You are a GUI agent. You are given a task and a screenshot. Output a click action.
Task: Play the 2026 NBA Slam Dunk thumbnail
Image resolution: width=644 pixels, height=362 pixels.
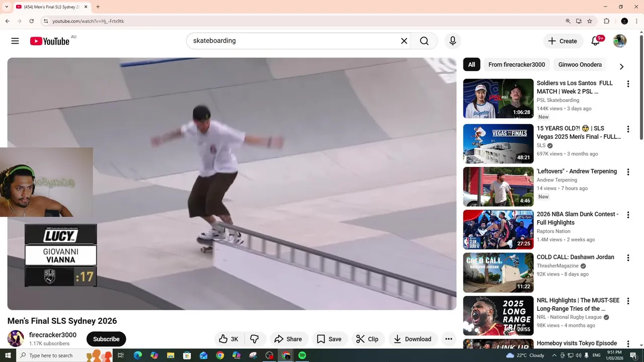[x=498, y=230]
